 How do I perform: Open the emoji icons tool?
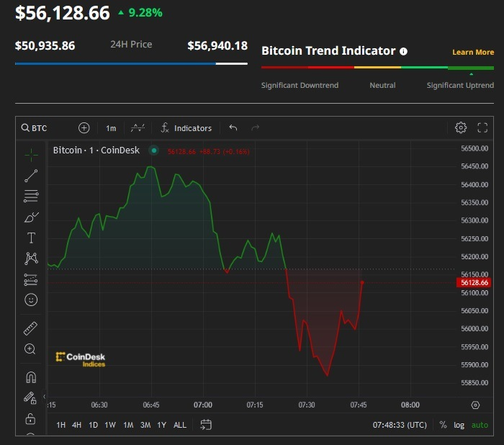click(31, 300)
